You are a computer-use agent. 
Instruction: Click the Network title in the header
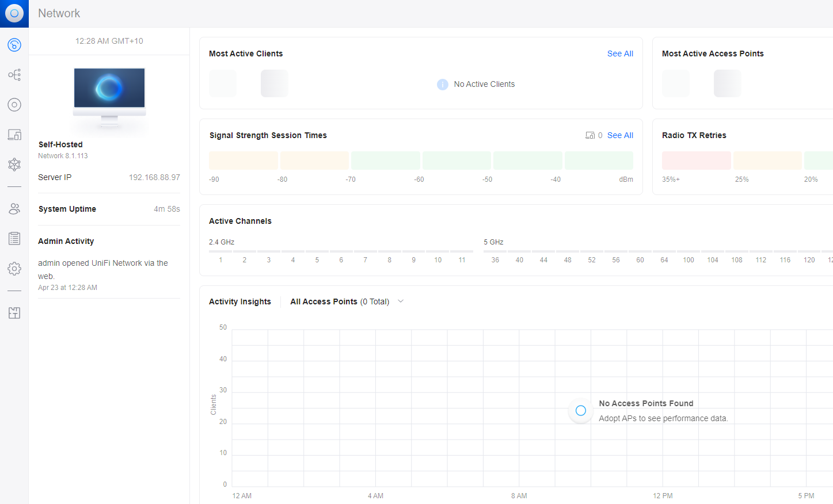point(59,13)
